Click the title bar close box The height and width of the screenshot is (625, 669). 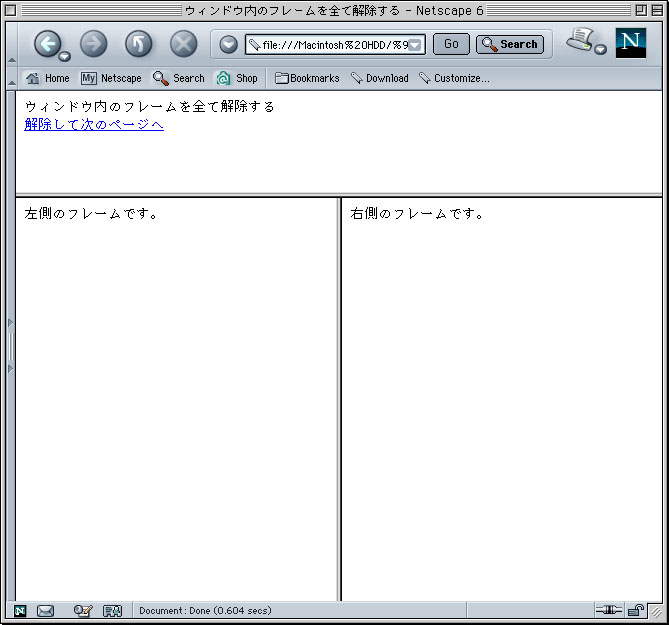(x=11, y=10)
